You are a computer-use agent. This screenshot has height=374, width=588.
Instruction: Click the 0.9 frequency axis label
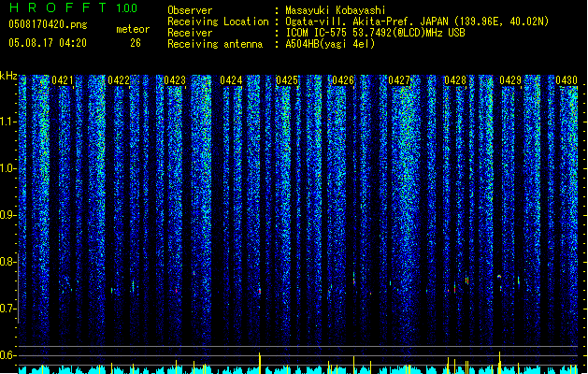[x=7, y=215]
